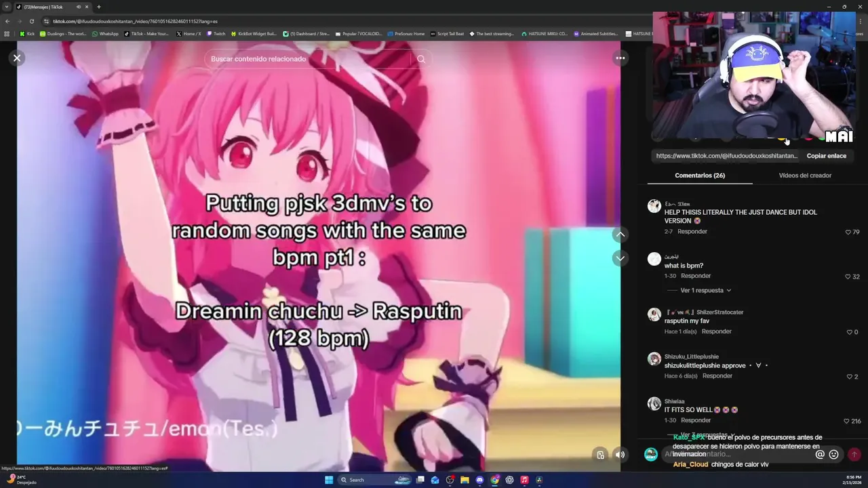Screen dimensions: 868x488
Task: Open the 'Home / X' bookmark
Action: tap(188, 33)
